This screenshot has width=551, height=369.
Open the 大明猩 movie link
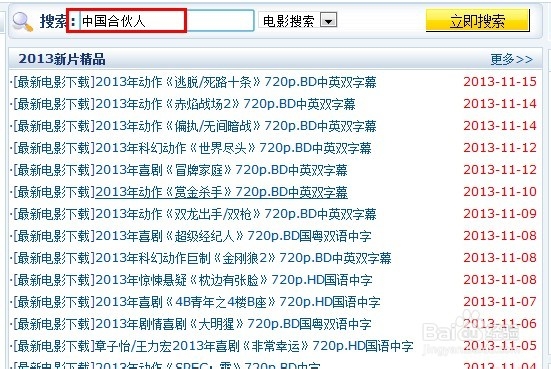pos(233,324)
